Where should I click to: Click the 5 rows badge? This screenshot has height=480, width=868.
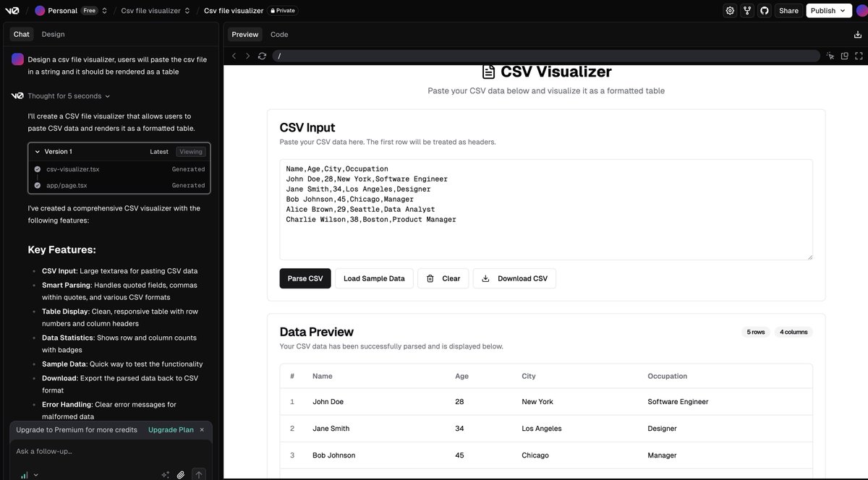point(756,332)
